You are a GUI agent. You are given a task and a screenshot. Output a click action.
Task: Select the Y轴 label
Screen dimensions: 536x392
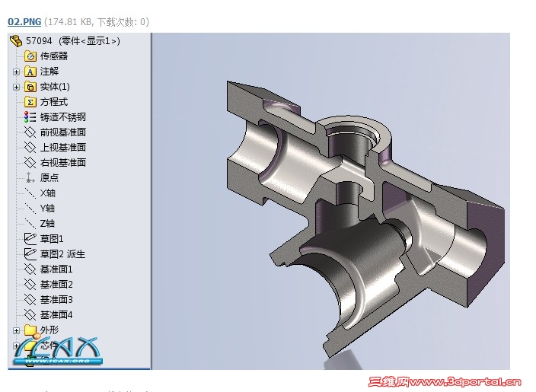tap(47, 208)
